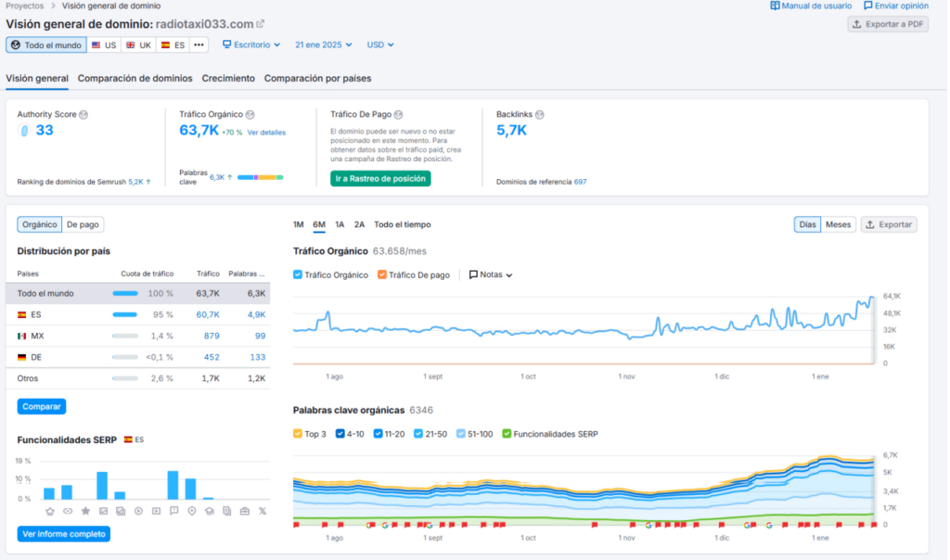Select the Todo el tiempo range
Image resolution: width=950 pixels, height=560 pixels.
(x=403, y=224)
